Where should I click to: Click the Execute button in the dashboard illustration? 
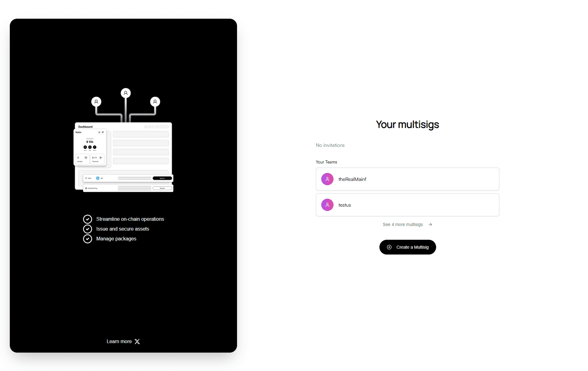[162, 188]
